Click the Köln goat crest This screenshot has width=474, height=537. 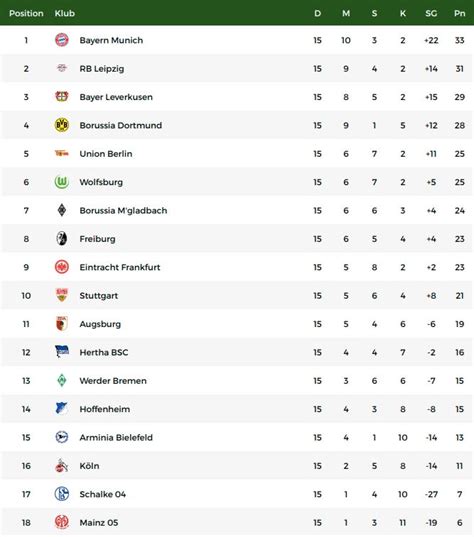[62, 465]
